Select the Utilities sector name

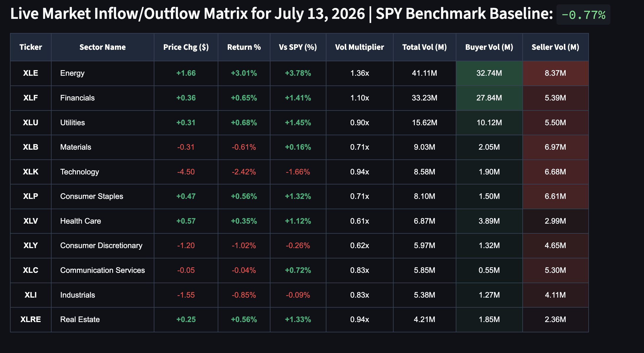point(72,123)
